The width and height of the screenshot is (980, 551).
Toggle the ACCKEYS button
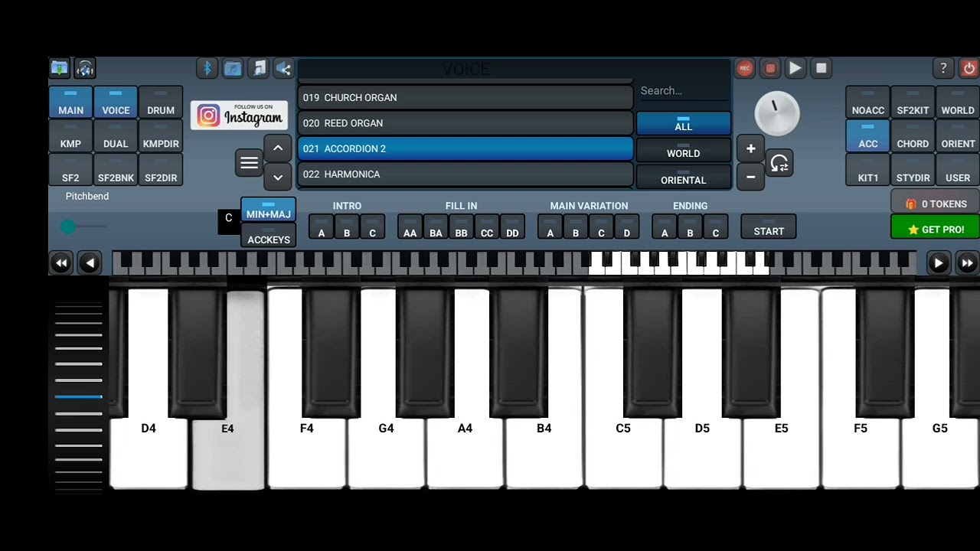pyautogui.click(x=268, y=236)
